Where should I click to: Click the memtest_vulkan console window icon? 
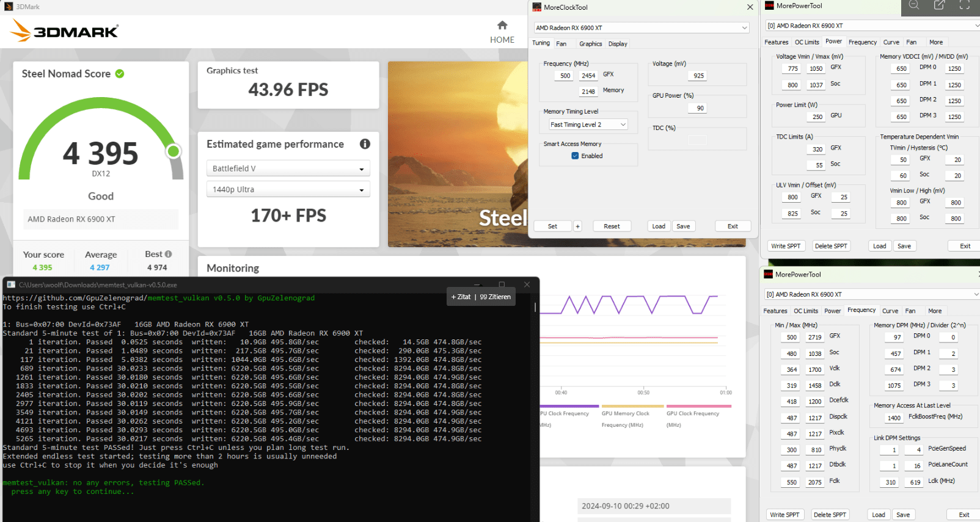(x=11, y=285)
